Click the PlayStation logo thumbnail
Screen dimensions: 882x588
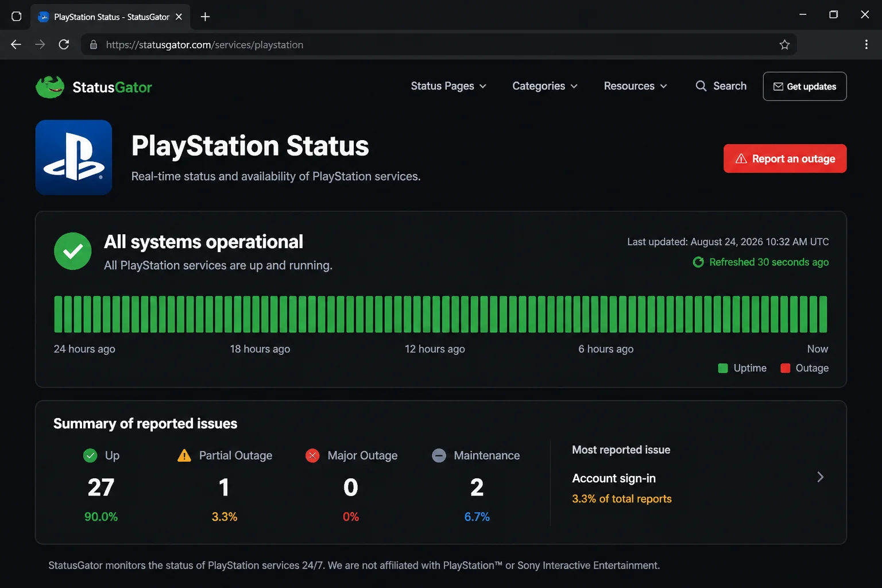[x=73, y=157]
